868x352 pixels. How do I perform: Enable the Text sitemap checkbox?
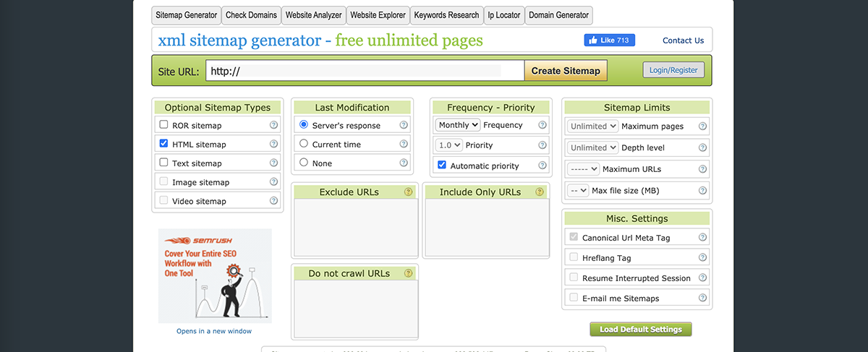[163, 162]
